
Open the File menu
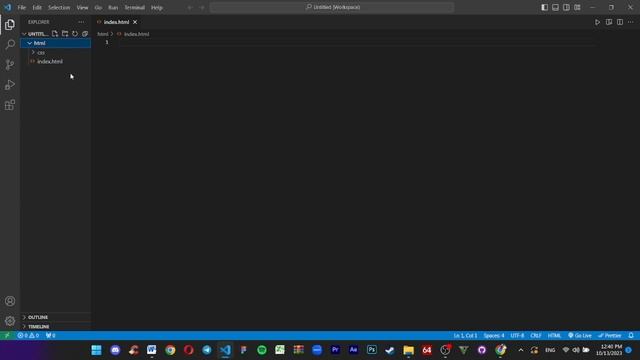coord(22,7)
